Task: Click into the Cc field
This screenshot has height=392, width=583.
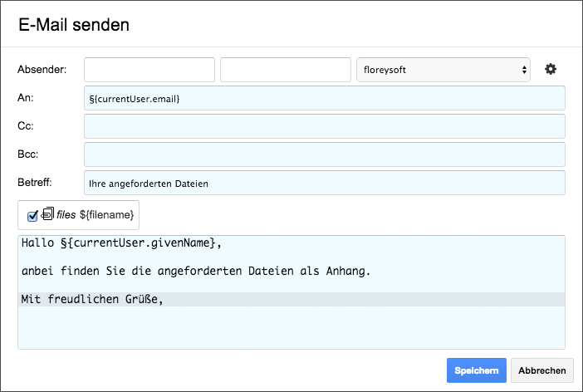Action: click(x=325, y=126)
